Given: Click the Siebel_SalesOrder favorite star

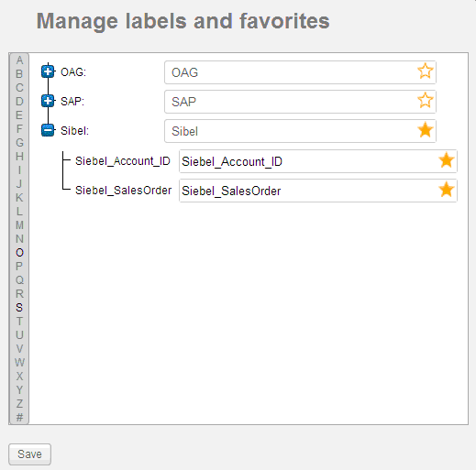Looking at the screenshot, I should point(446,190).
